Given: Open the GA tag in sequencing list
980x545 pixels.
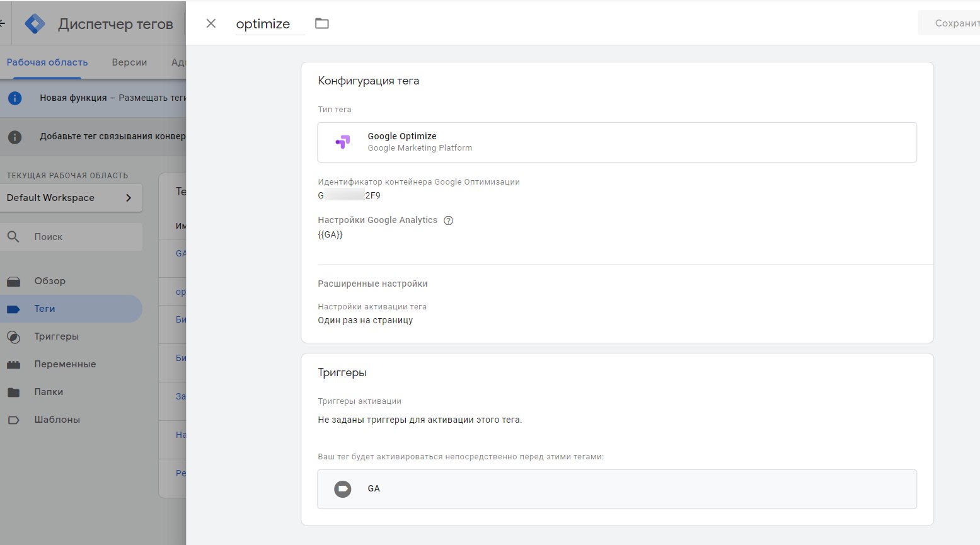Looking at the screenshot, I should pos(617,489).
